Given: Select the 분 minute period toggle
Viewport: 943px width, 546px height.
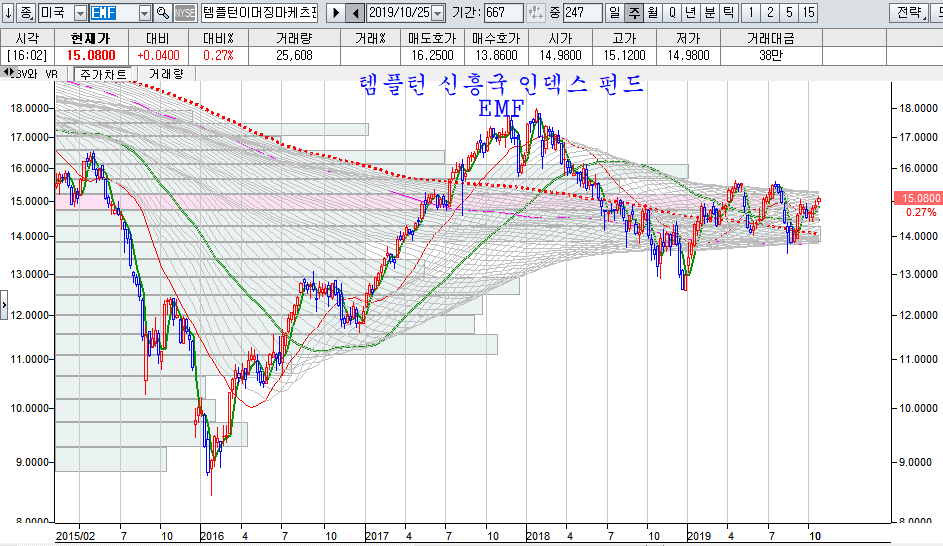Looking at the screenshot, I should pos(710,13).
